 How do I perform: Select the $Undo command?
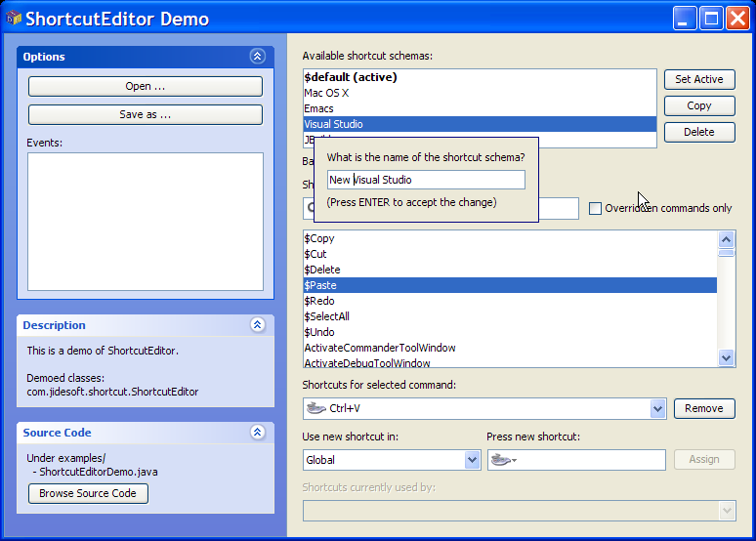click(x=510, y=332)
